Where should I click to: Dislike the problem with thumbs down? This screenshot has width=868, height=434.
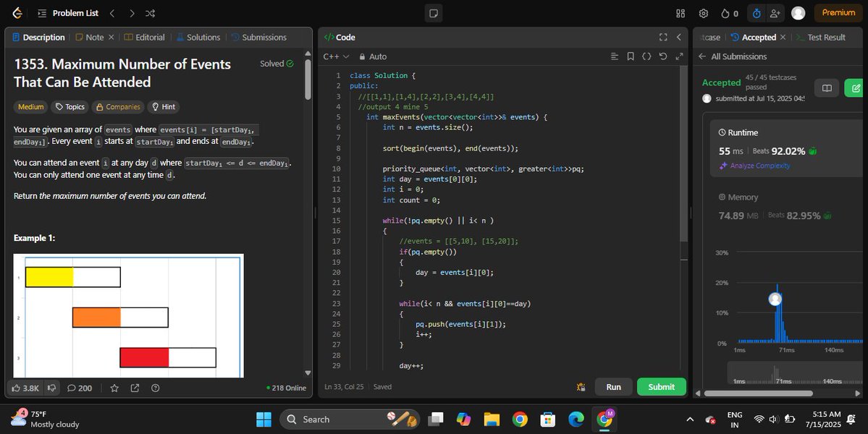51,388
